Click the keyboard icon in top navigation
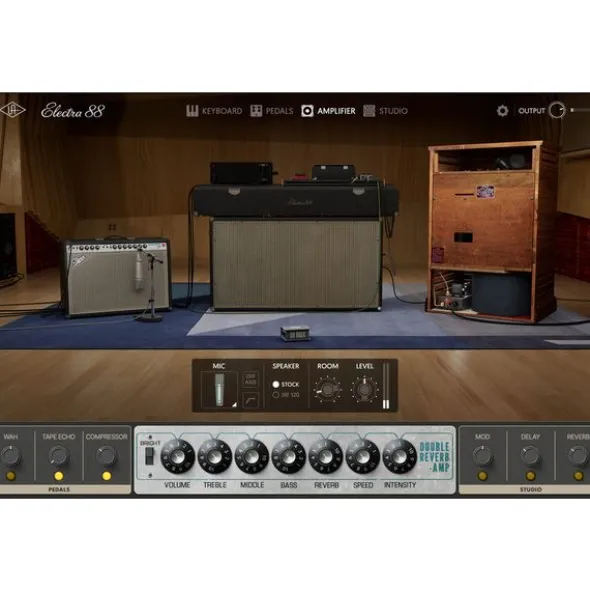This screenshot has height=591, width=590. tap(192, 111)
